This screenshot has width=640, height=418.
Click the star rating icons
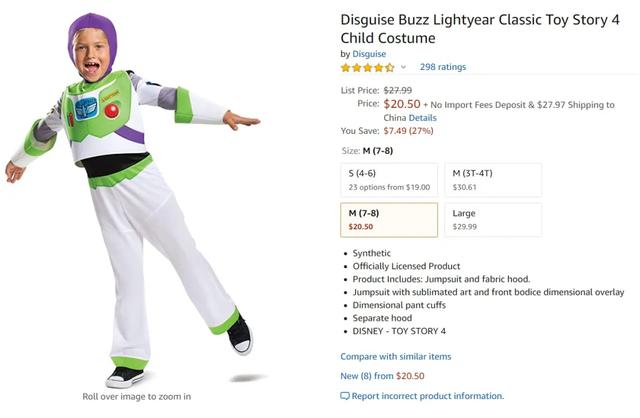368,67
